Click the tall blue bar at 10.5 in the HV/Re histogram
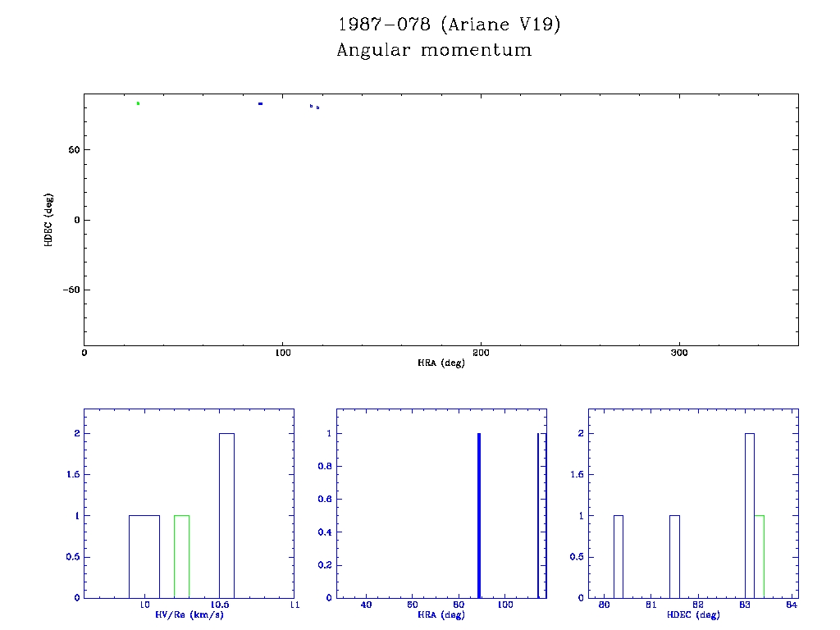 pyautogui.click(x=226, y=515)
